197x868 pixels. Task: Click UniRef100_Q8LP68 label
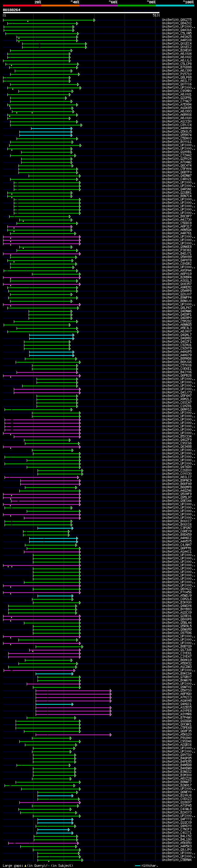coord(177,78)
